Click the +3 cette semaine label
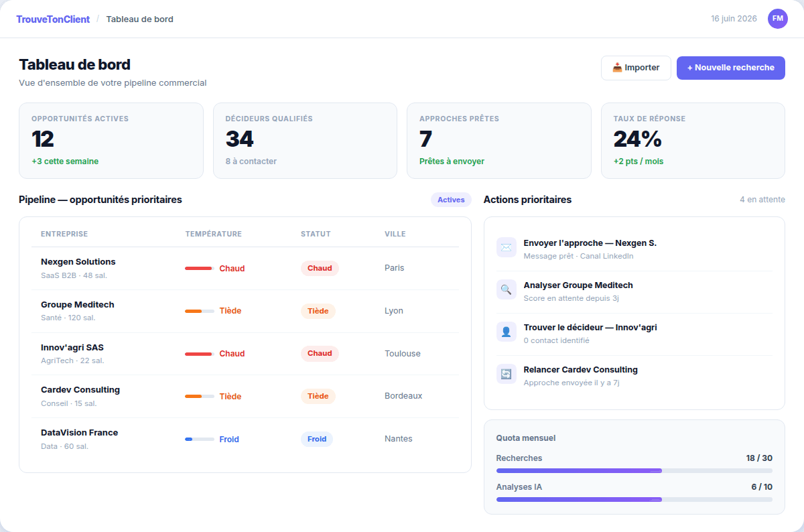804x532 pixels. click(x=65, y=161)
